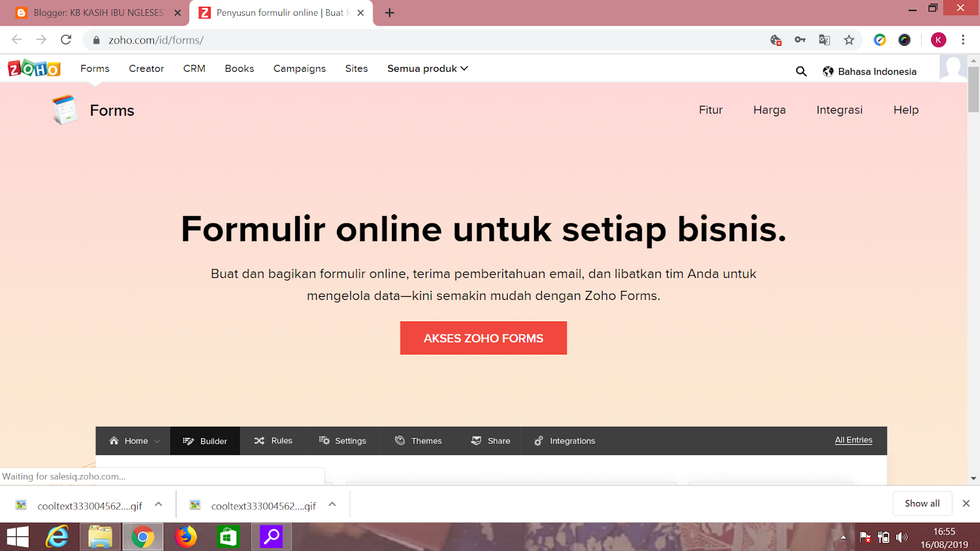Go forward in Chrome history
The width and height of the screenshot is (980, 551).
tap(41, 40)
